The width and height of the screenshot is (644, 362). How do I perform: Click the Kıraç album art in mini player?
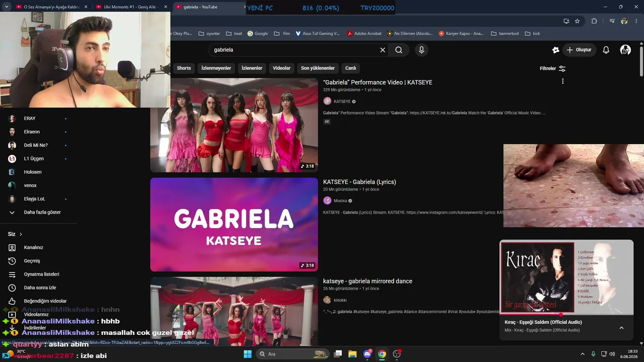coord(537,278)
